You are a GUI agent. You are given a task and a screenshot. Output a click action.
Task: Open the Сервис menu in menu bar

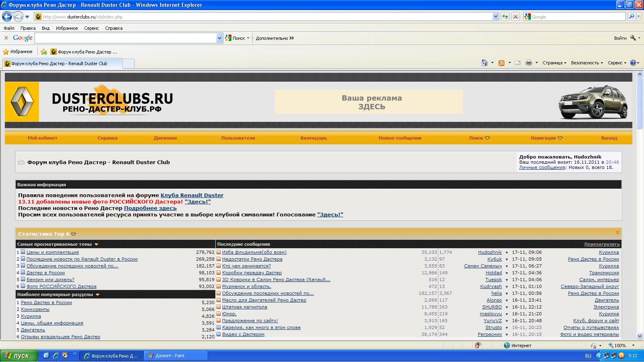click(x=91, y=28)
